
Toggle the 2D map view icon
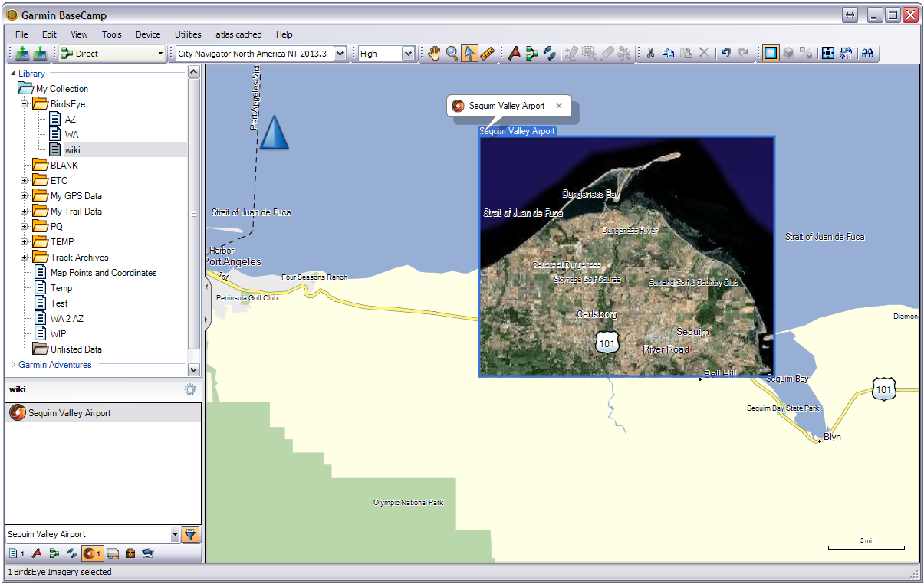771,53
